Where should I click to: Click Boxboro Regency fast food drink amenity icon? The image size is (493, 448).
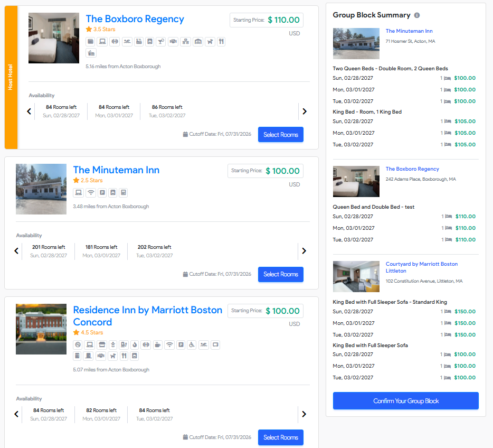tap(91, 53)
